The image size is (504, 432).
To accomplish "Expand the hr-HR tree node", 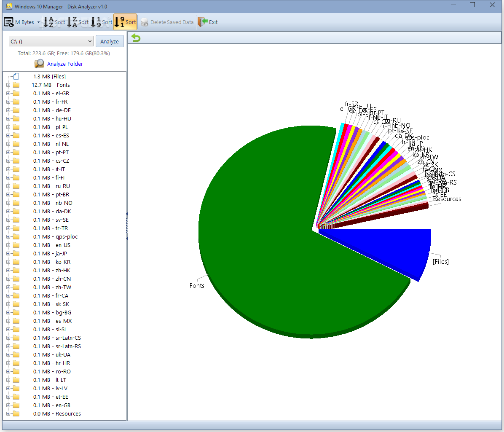I will click(8, 363).
